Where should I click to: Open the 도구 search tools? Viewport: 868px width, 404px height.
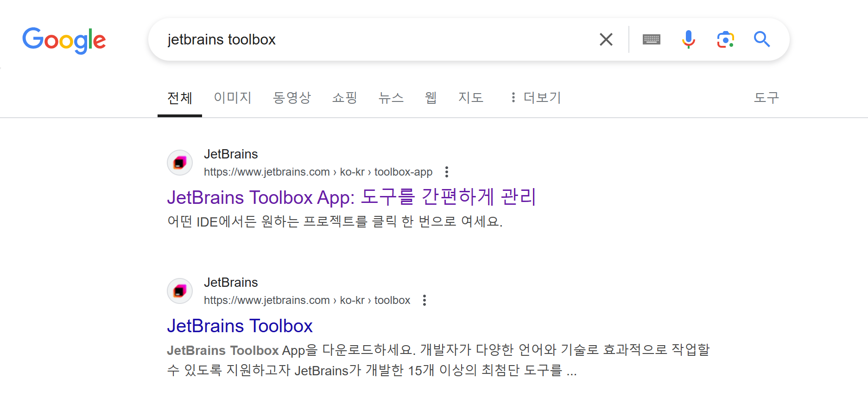pyautogui.click(x=767, y=97)
